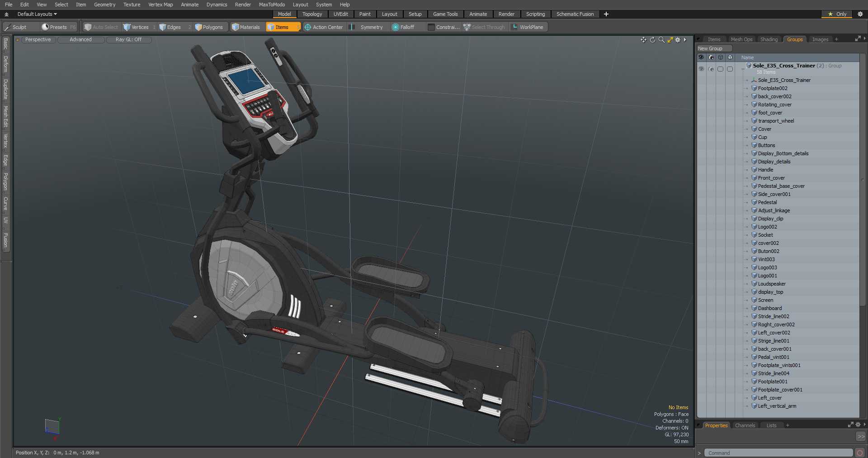868x458 pixels.
Task: Open the Vertex Map menu
Action: tap(160, 5)
